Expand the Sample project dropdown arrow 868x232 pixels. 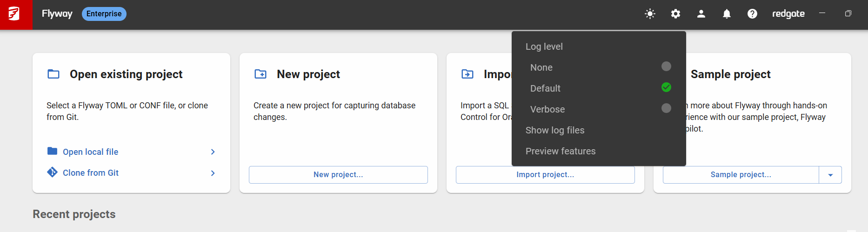[830, 175]
